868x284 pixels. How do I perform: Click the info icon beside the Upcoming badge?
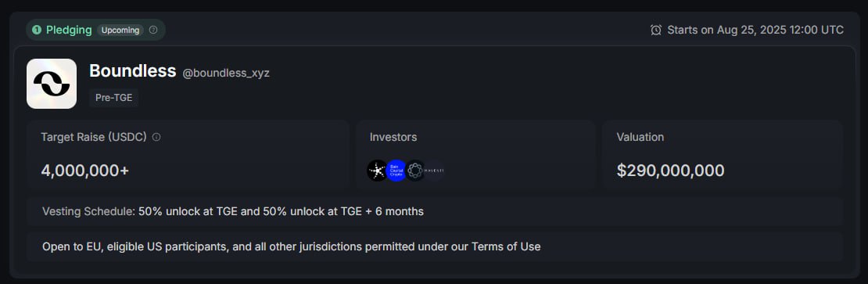tap(153, 30)
